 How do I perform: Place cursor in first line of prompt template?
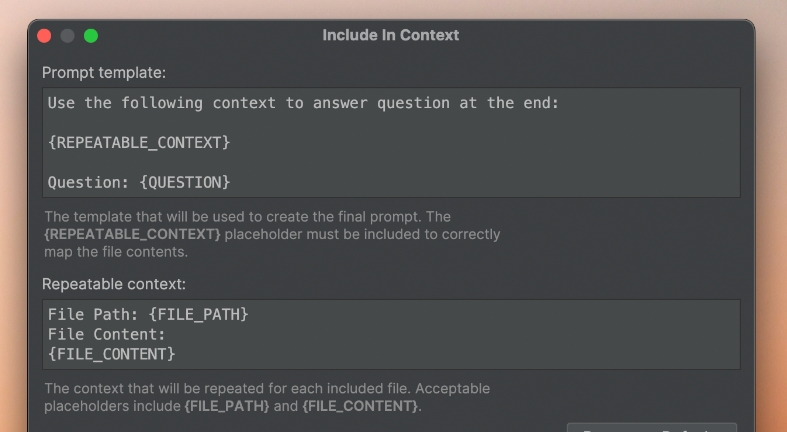300,103
